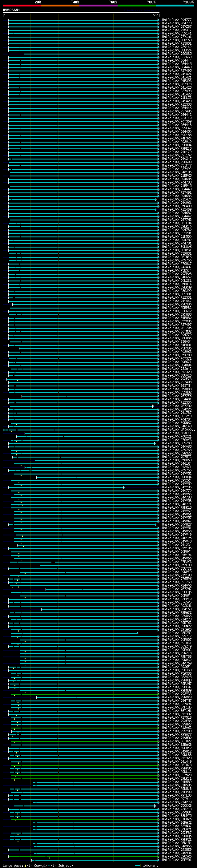Viewport: 197px width, 868px height.
Task: Select hit label UniRef100_B4YYB6
Action: pyautogui.click(x=177, y=487)
